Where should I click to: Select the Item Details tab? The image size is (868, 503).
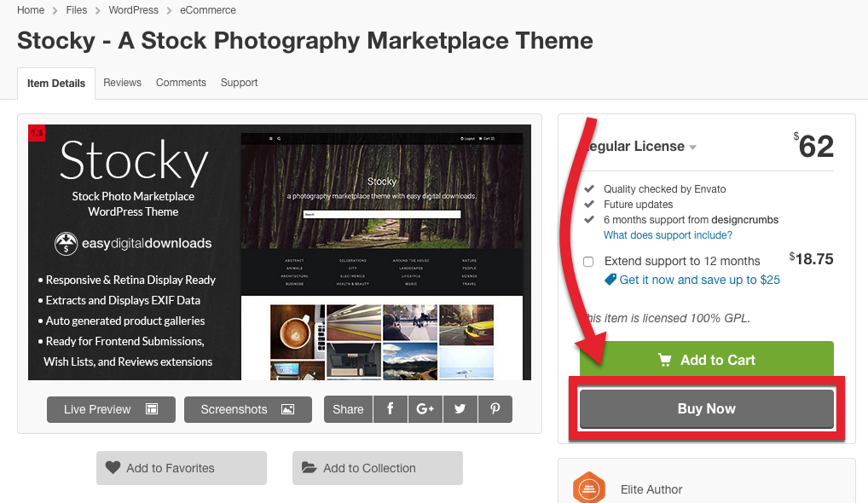pos(56,84)
